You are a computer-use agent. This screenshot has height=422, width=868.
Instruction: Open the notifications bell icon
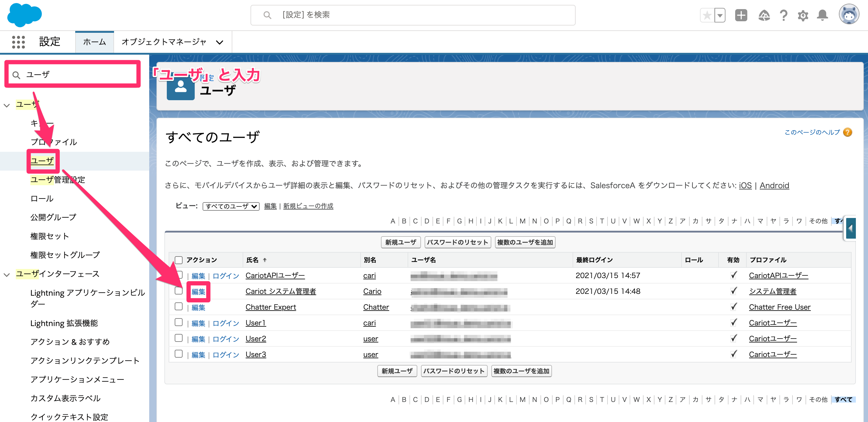tap(823, 15)
